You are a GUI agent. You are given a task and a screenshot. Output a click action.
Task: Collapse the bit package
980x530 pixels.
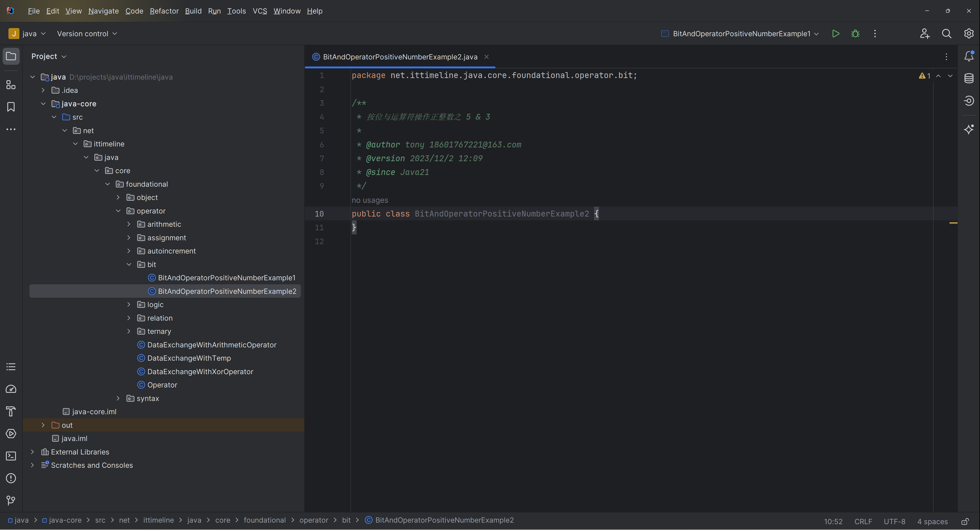click(129, 264)
